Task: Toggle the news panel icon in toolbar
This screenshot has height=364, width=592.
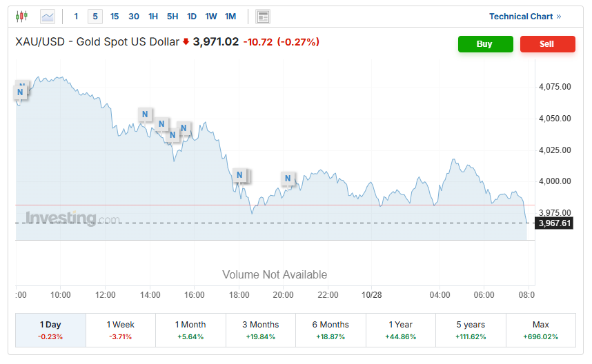Action: 263,17
